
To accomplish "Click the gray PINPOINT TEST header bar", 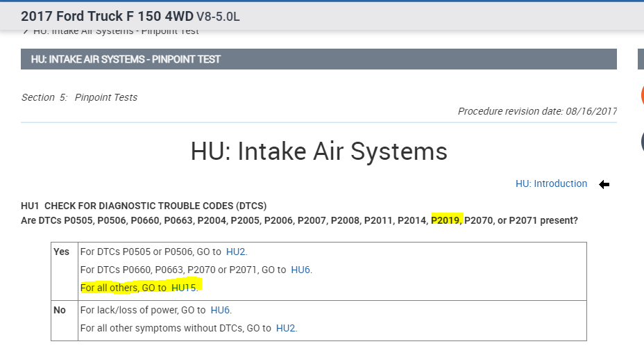I will 319,59.
